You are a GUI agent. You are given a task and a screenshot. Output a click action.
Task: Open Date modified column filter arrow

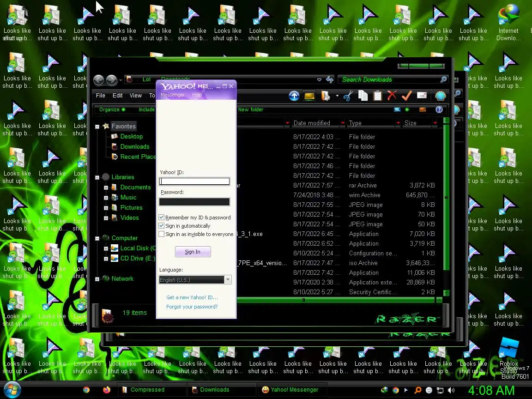342,123
